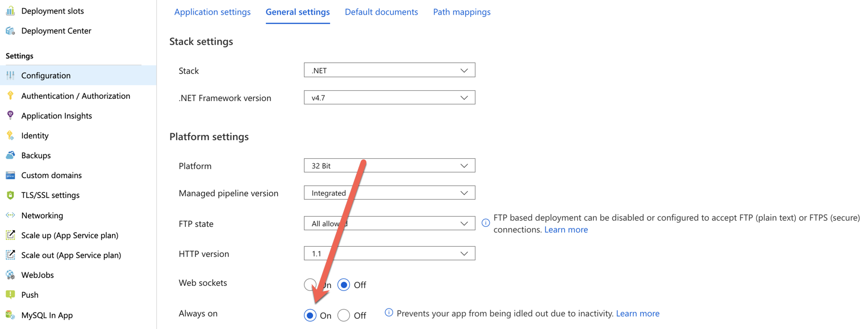The height and width of the screenshot is (329, 868).
Task: Open Deployment slots icon in sidebar
Action: 10,11
